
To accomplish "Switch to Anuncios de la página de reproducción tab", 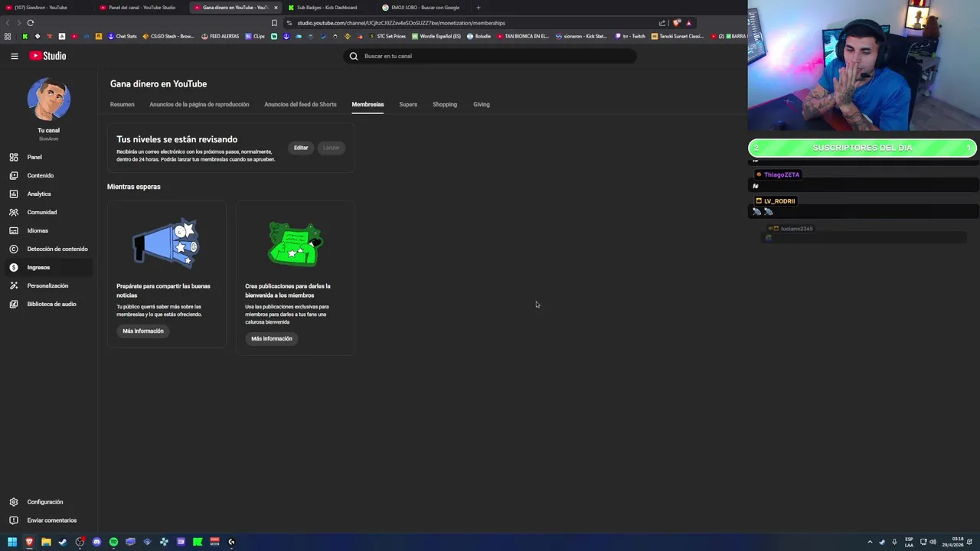I will 199,104.
